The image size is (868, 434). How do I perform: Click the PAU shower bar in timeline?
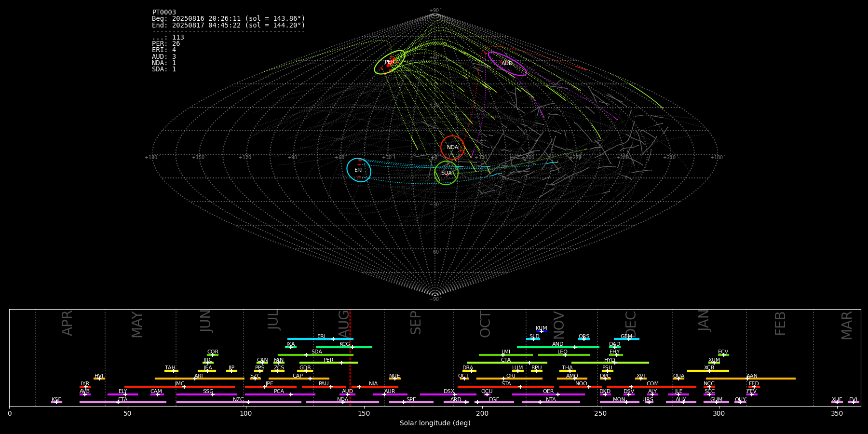click(324, 386)
